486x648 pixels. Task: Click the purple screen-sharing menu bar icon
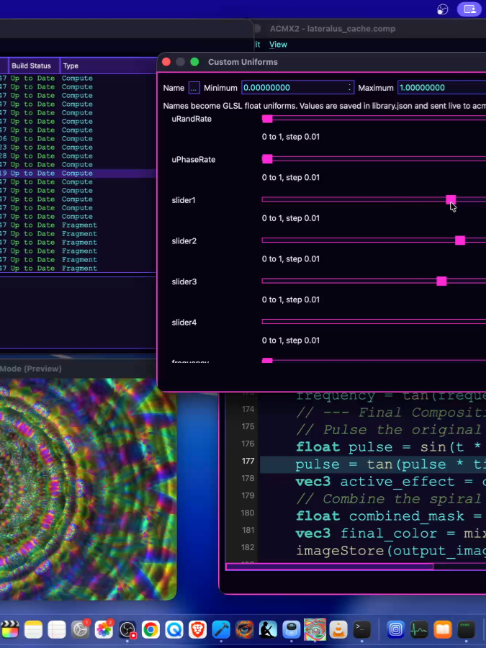[x=469, y=9]
